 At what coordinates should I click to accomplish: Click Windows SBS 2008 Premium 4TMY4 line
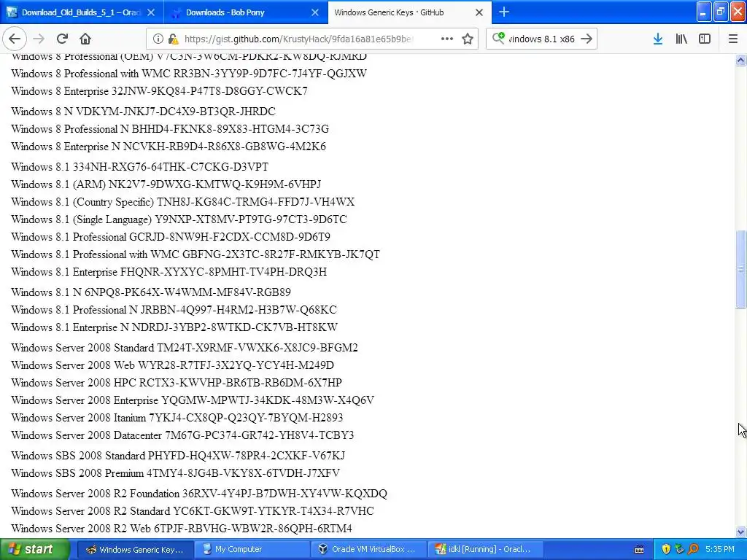tap(175, 473)
